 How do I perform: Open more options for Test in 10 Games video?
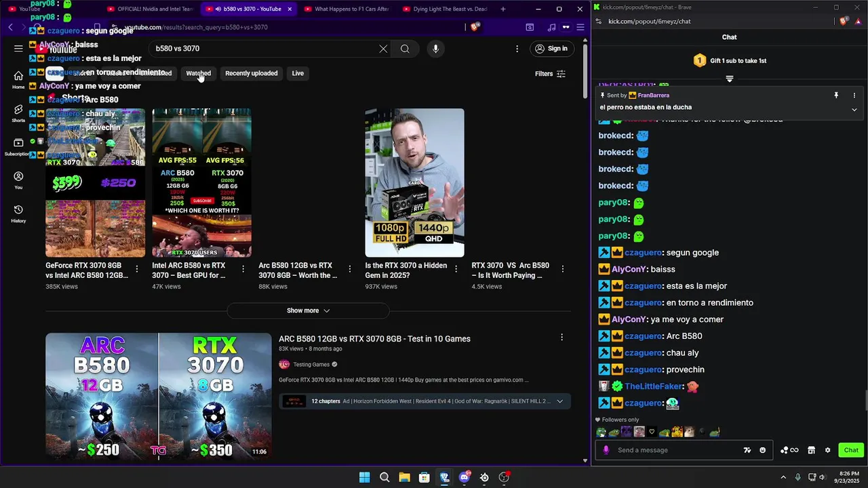[561, 337]
